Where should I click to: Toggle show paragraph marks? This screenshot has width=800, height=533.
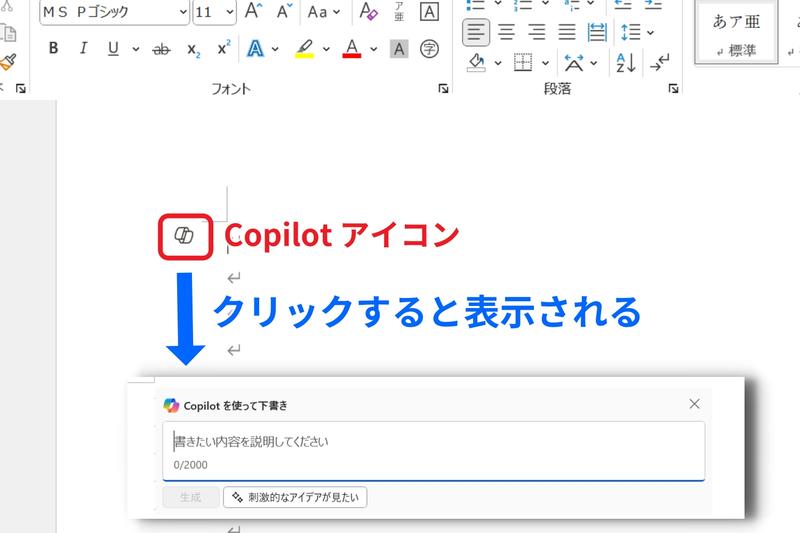click(x=660, y=63)
